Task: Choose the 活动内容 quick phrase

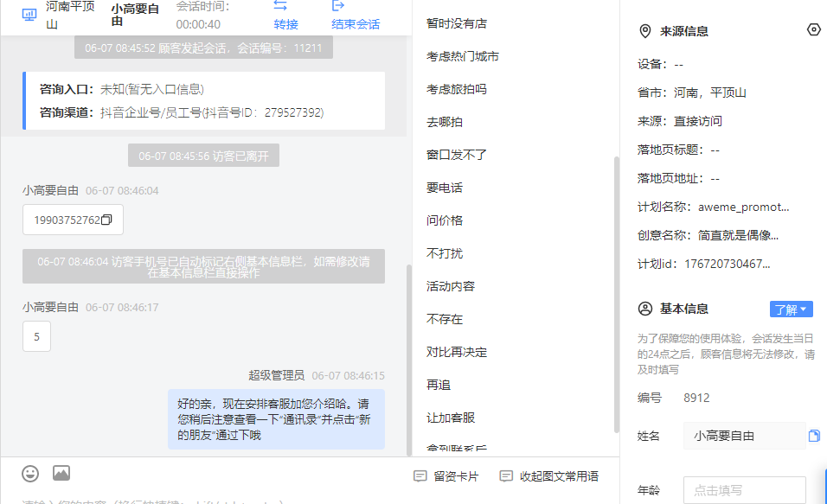Action: tap(451, 286)
